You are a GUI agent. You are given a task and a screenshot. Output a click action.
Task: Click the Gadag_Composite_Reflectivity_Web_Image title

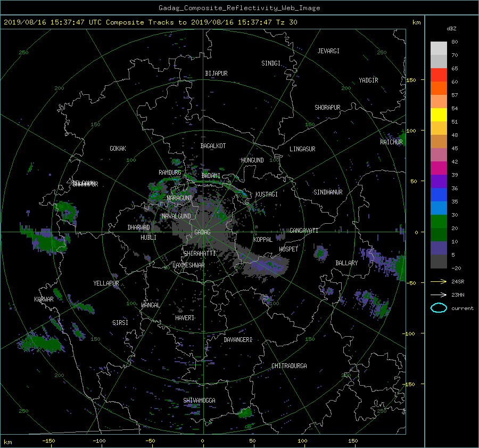[239, 8]
